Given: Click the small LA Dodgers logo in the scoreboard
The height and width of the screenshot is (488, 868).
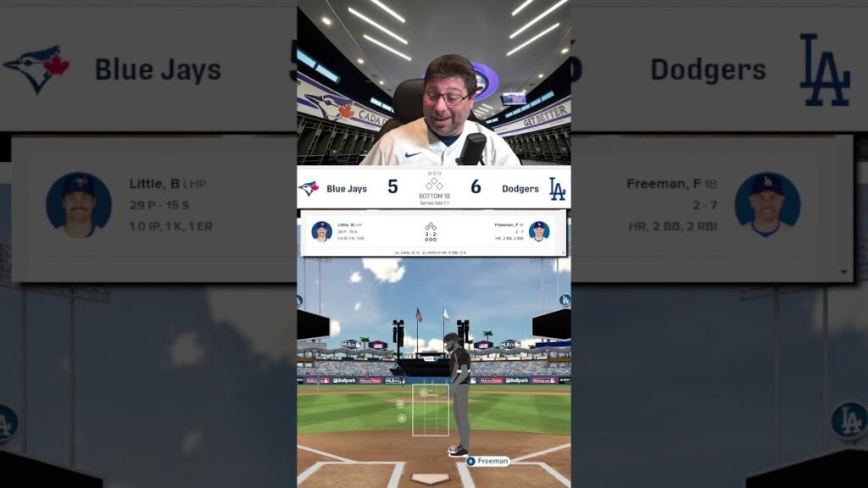Looking at the screenshot, I should click(x=557, y=189).
